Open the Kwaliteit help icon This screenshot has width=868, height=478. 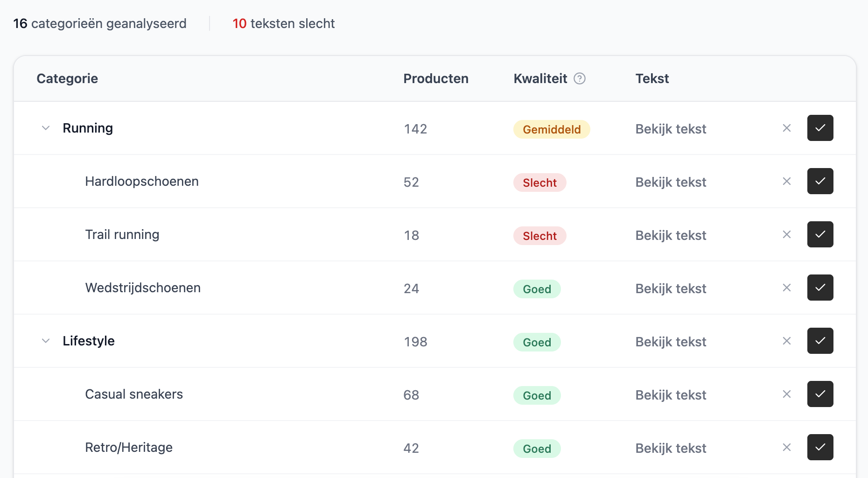580,79
